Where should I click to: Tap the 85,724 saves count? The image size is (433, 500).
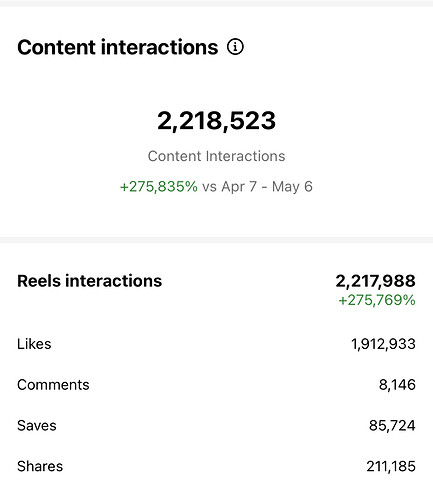pos(392,426)
